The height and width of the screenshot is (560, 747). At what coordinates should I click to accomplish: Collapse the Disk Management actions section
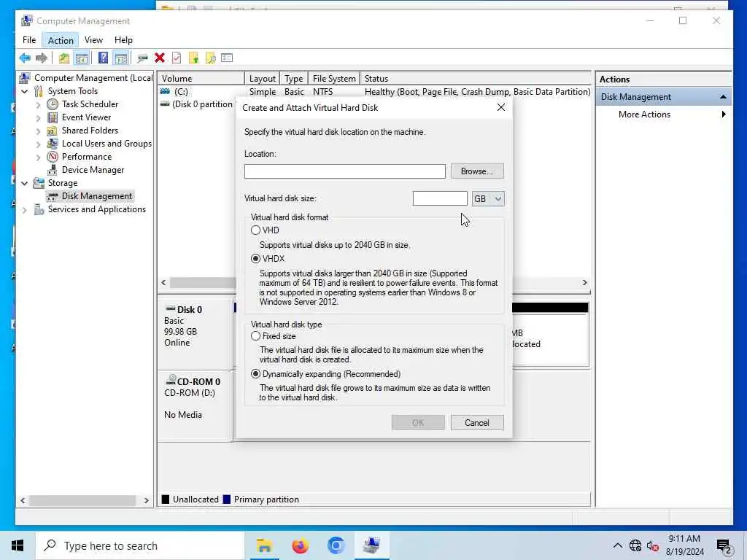[723, 97]
